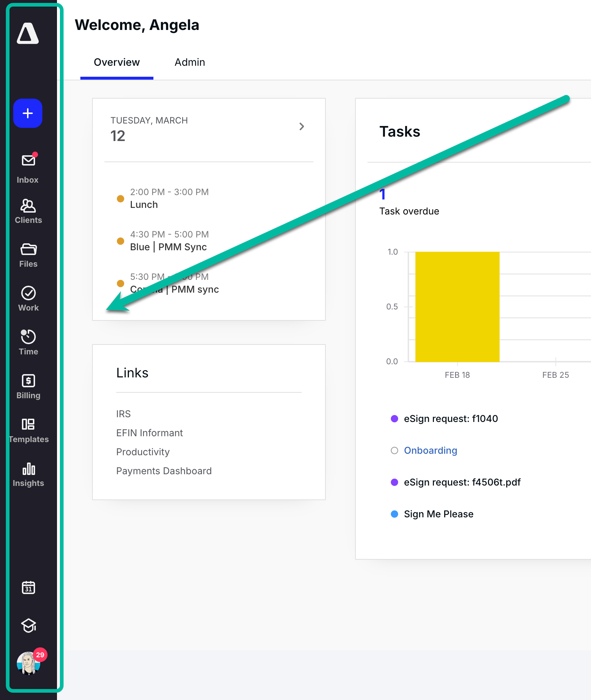Screen dimensions: 591x700
Task: Open the Payments Dashboard link
Action: (x=164, y=471)
